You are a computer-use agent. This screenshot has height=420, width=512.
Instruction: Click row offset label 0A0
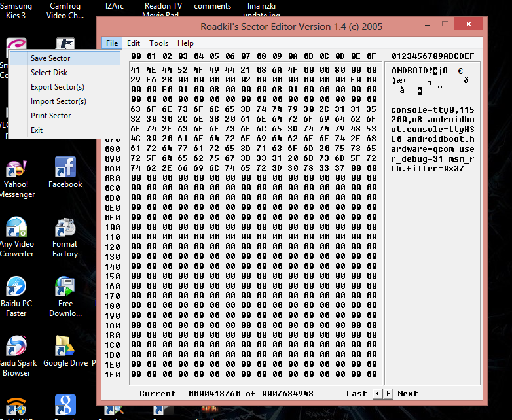point(113,168)
